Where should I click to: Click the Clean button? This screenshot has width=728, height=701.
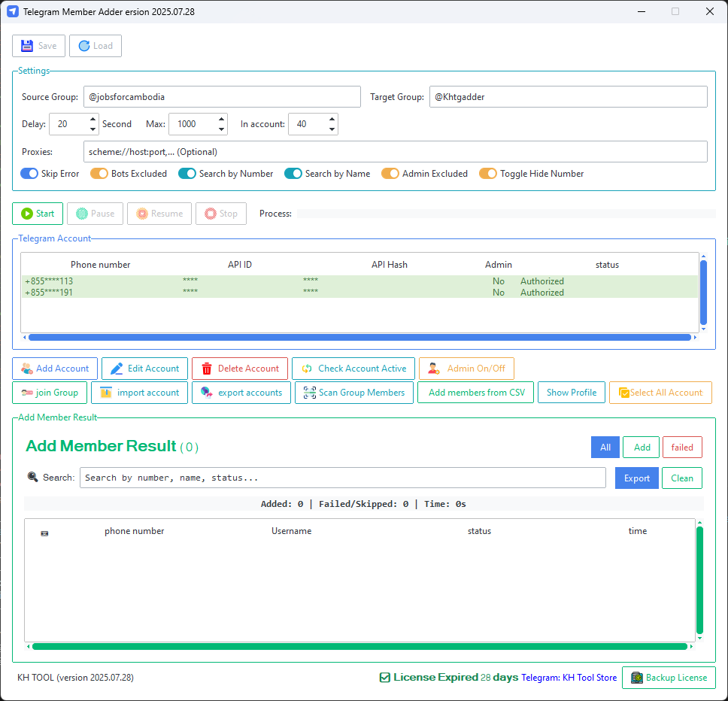[x=682, y=478]
